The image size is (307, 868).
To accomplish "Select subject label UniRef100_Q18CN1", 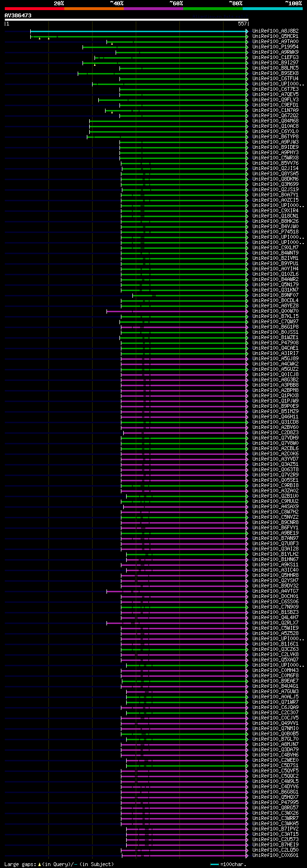I will [275, 216].
